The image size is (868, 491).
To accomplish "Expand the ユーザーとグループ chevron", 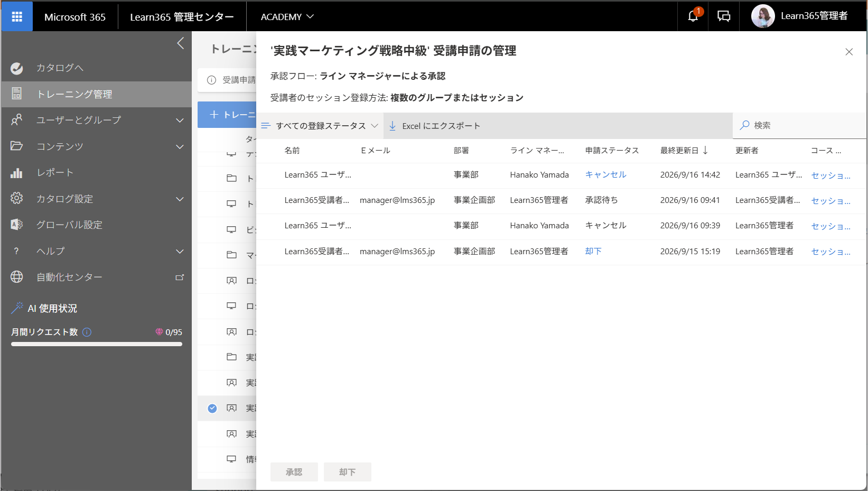I will tap(180, 121).
